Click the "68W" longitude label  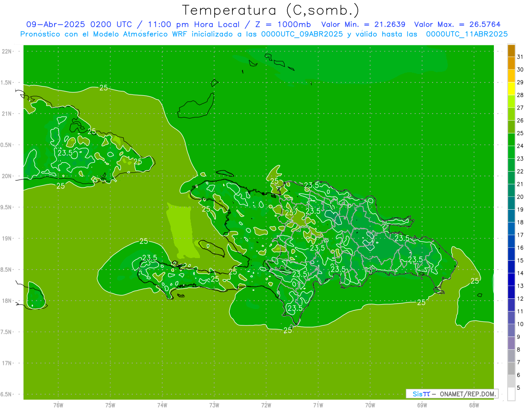click(474, 405)
